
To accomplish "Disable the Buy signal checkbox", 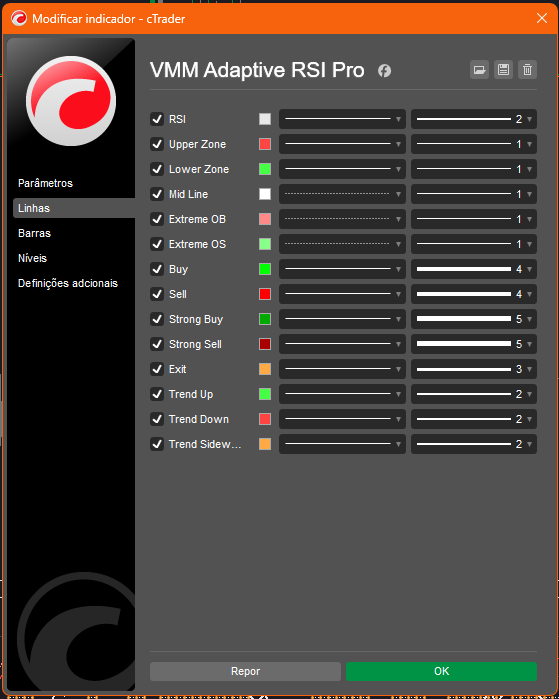I will [x=157, y=269].
